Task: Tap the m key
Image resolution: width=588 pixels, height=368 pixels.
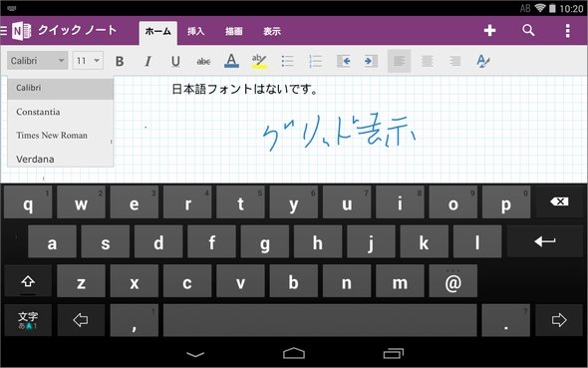Action: 400,281
